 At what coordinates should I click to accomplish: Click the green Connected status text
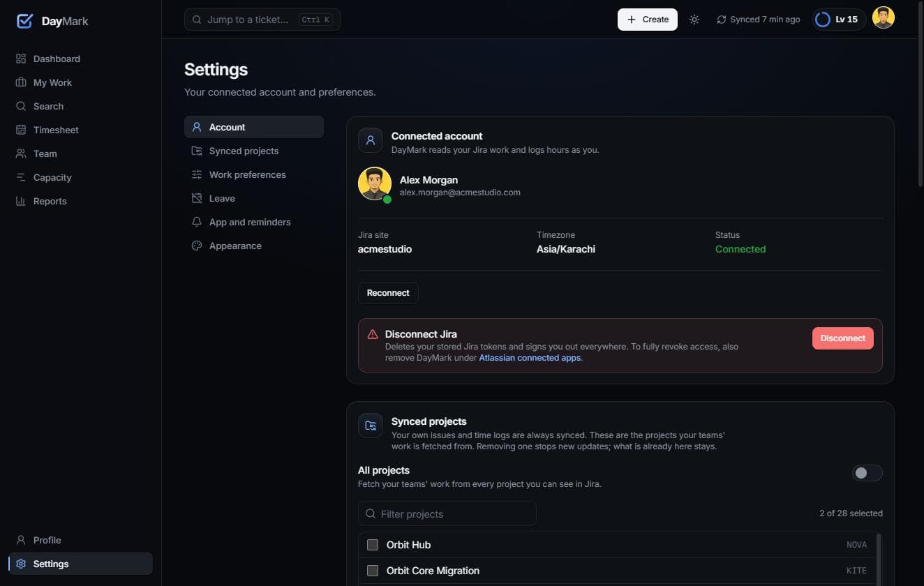(740, 249)
